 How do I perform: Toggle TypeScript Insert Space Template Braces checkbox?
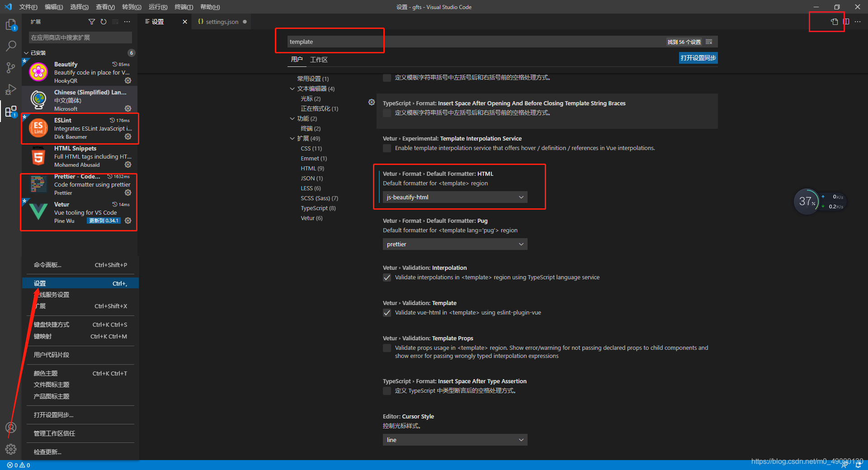tap(387, 113)
